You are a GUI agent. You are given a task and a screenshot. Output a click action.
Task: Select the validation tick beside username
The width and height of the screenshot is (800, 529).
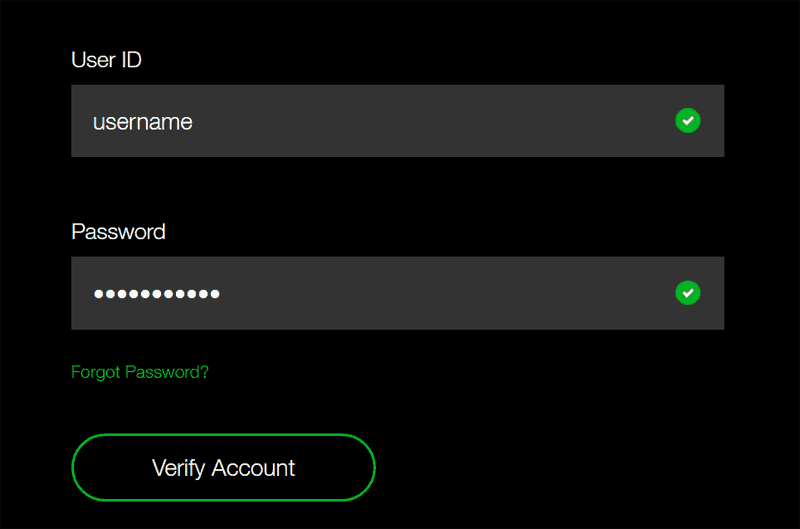(x=687, y=121)
